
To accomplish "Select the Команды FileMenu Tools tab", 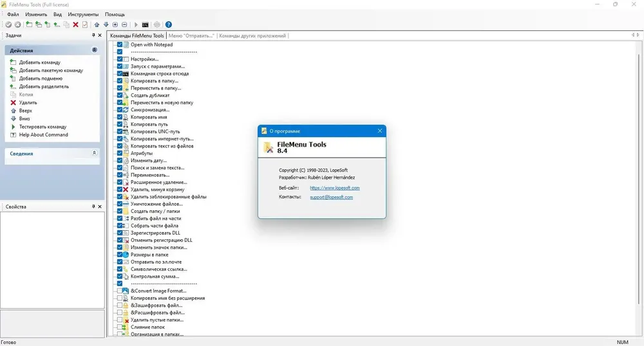I will pos(137,35).
